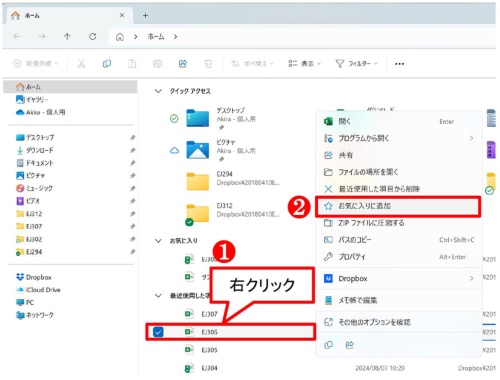
Task: Open EJ312 folder in the sidebar
Action: click(29, 214)
